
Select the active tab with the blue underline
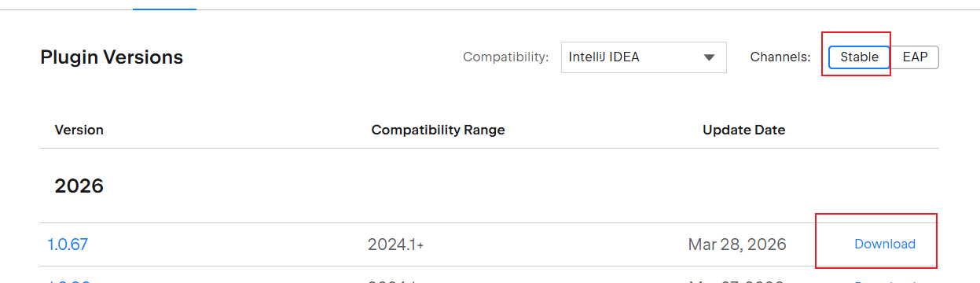pos(164,8)
